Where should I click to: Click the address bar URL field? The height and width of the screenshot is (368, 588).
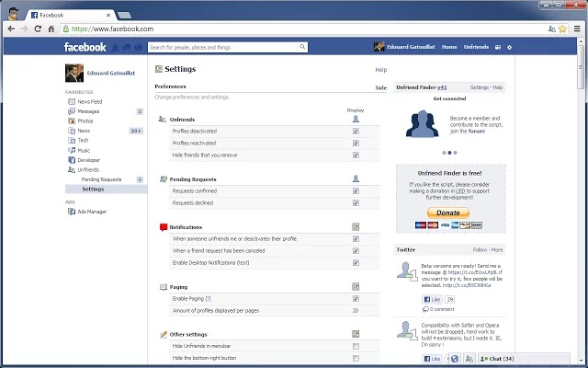(304, 29)
